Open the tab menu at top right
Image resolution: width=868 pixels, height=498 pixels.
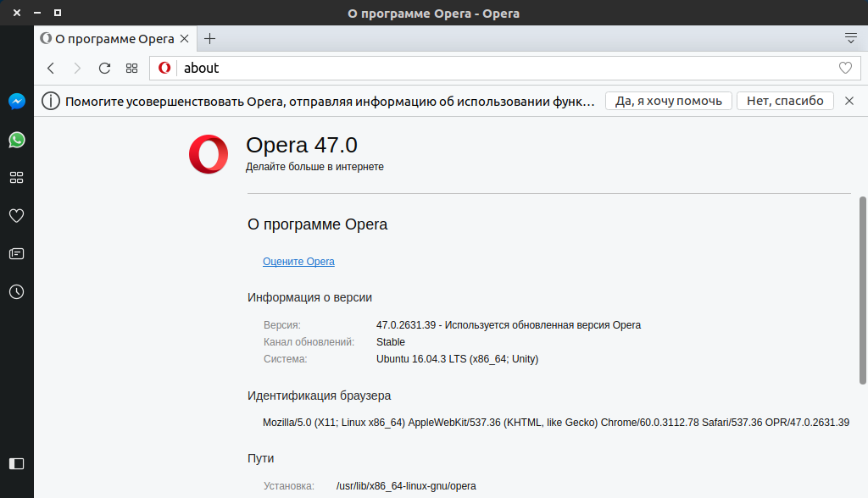[x=851, y=38]
